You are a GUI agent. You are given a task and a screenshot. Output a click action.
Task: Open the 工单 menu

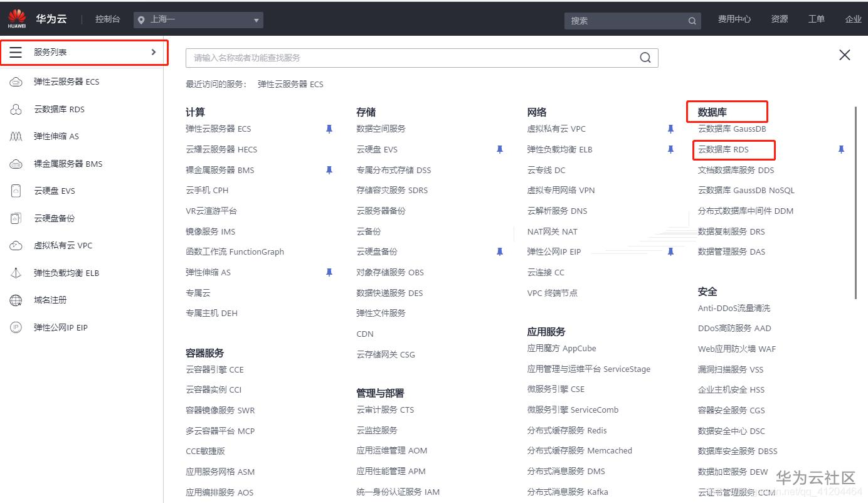(817, 19)
